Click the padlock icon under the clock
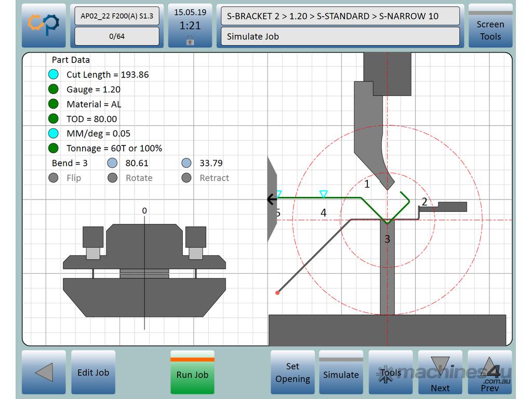 click(190, 40)
